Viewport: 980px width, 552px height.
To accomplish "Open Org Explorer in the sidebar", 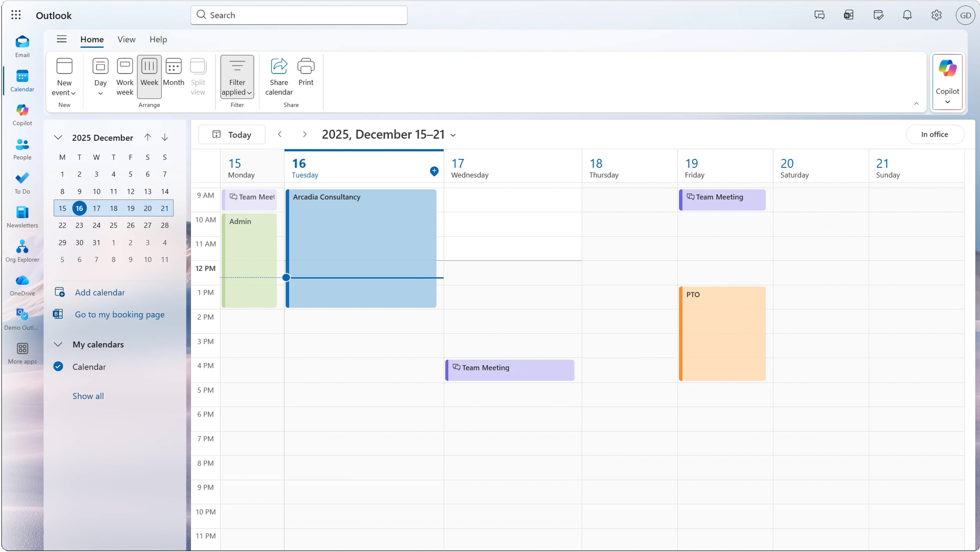I will tap(22, 251).
